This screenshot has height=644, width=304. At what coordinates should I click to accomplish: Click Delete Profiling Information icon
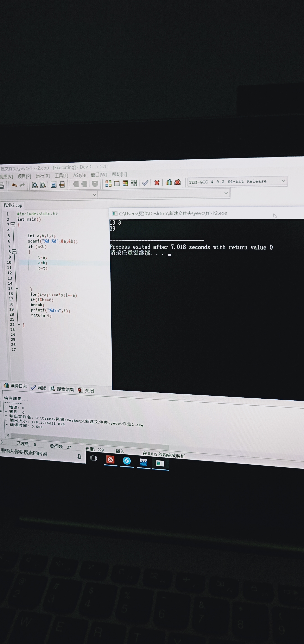point(178,182)
